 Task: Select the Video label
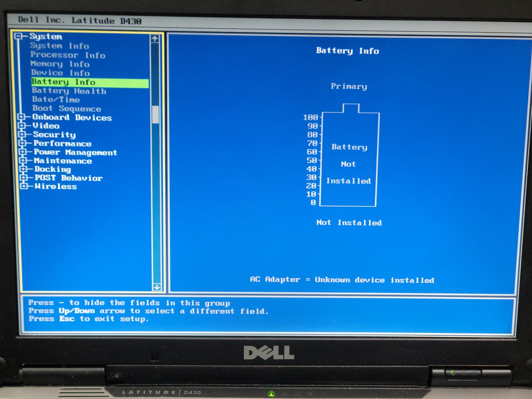tap(46, 126)
